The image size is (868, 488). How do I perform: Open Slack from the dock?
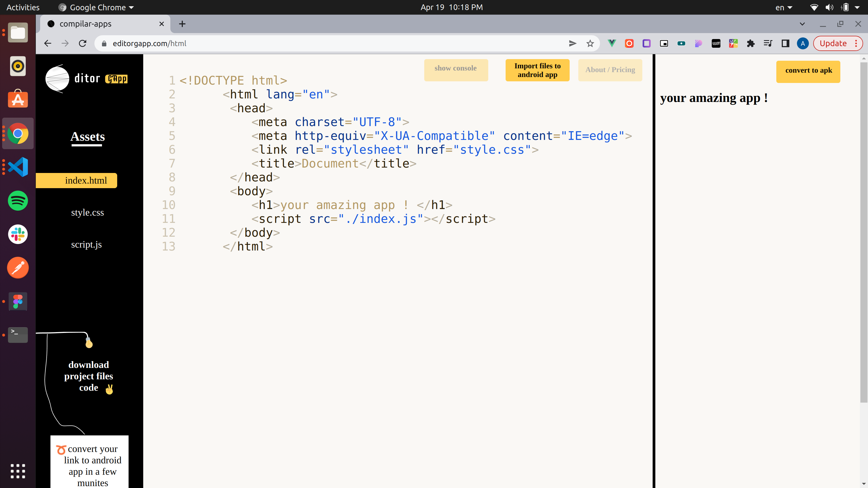(x=18, y=234)
